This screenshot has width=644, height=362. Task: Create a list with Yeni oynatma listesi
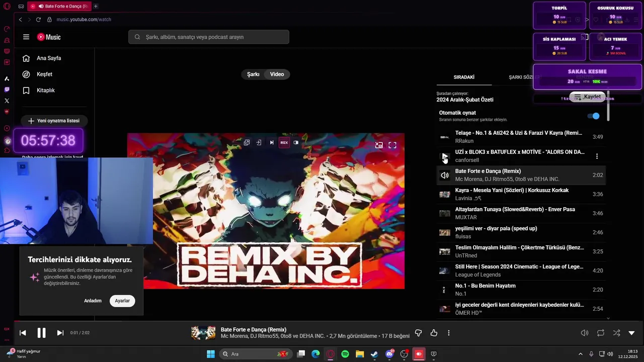click(54, 121)
